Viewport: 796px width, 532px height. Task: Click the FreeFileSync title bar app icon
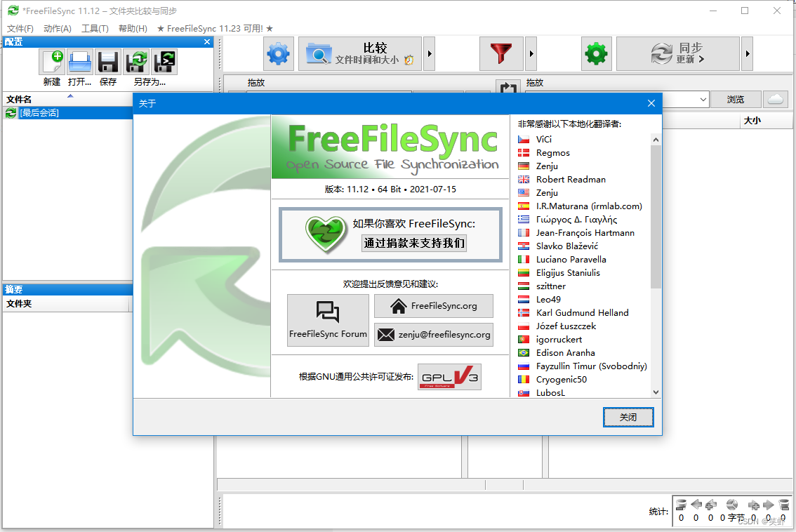coord(13,10)
